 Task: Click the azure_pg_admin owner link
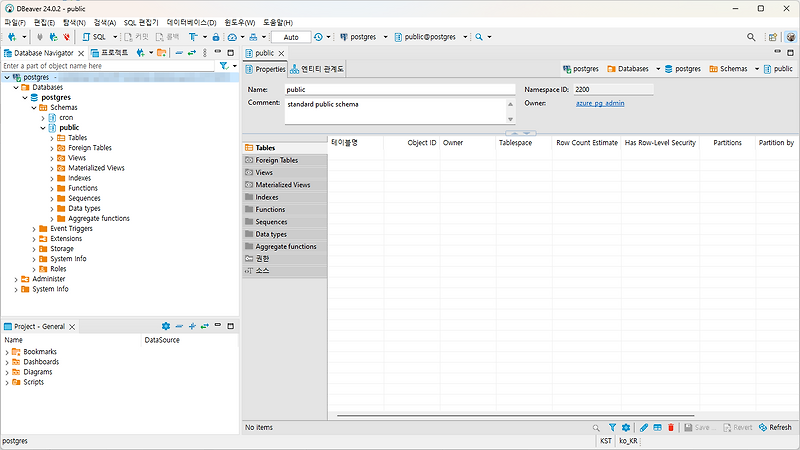click(x=600, y=103)
